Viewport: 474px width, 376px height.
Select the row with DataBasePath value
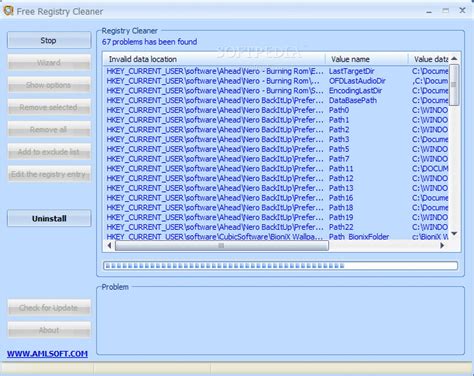pos(277,100)
